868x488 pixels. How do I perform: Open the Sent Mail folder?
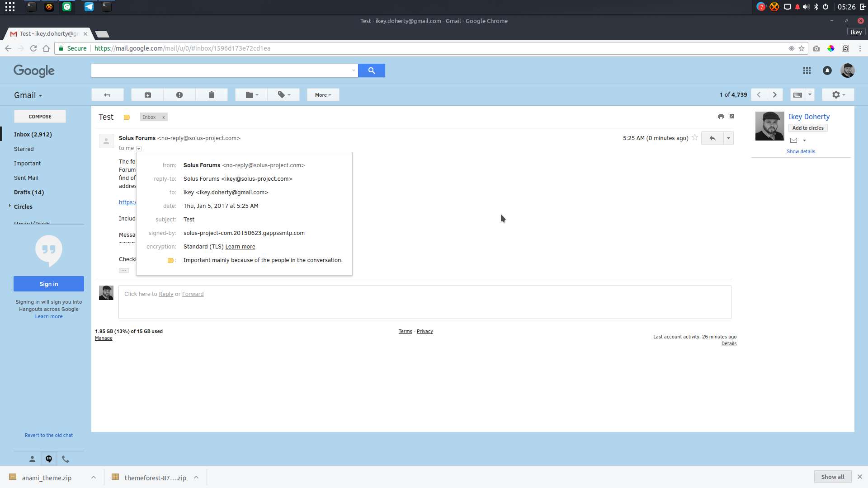click(x=26, y=178)
